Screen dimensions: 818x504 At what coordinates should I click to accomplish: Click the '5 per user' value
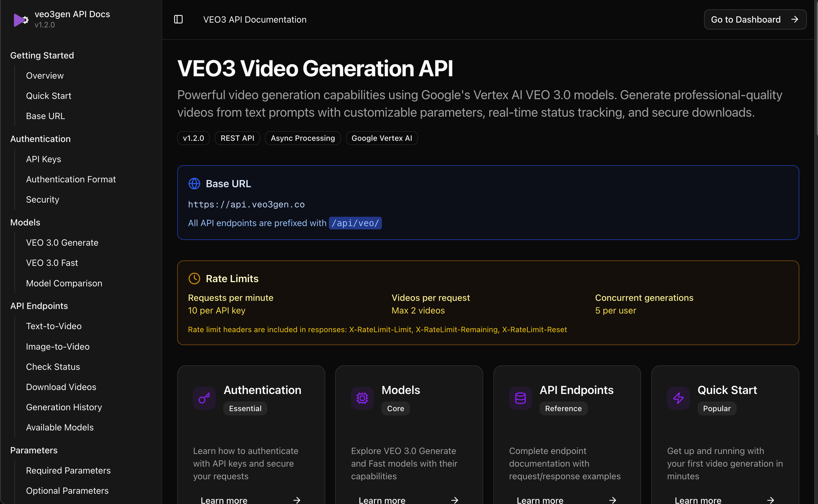[x=615, y=310]
